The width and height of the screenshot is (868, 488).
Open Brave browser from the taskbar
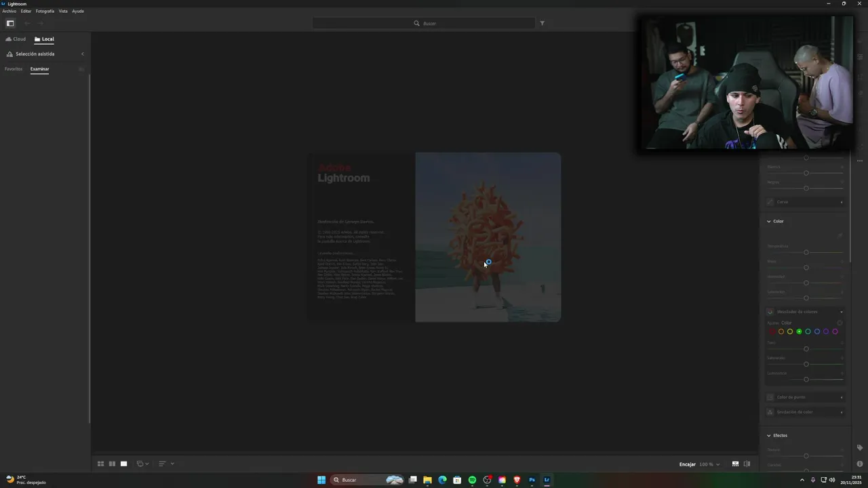point(517,480)
